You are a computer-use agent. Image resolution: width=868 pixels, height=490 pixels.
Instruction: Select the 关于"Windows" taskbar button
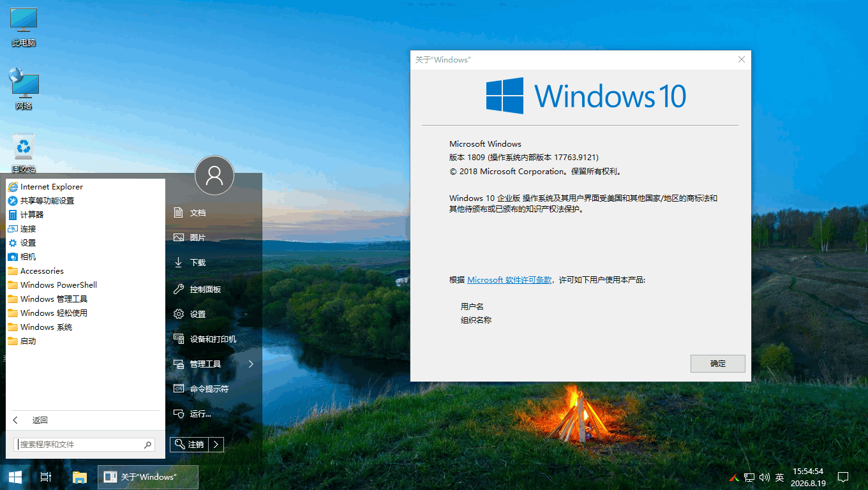tap(148, 477)
